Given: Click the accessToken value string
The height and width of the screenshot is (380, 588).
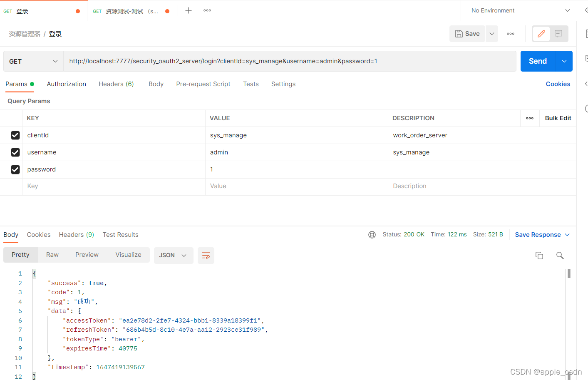Looking at the screenshot, I should click(x=190, y=320).
